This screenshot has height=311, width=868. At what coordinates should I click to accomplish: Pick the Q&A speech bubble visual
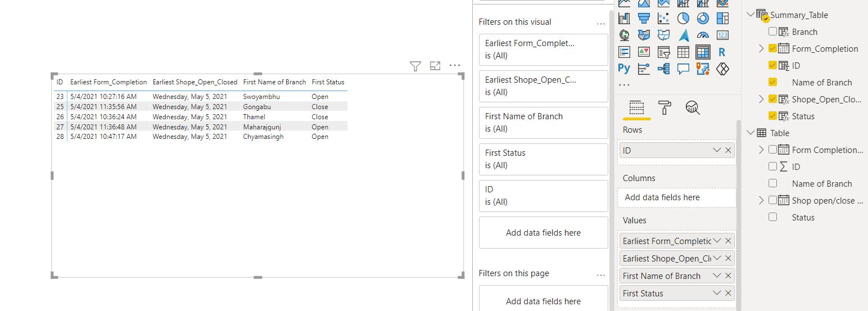coord(683,69)
